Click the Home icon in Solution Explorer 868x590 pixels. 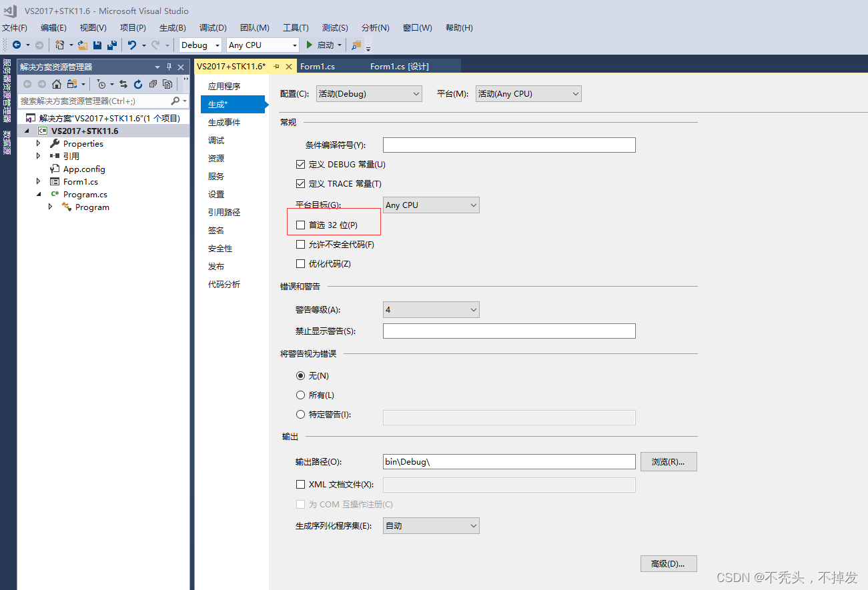[57, 84]
